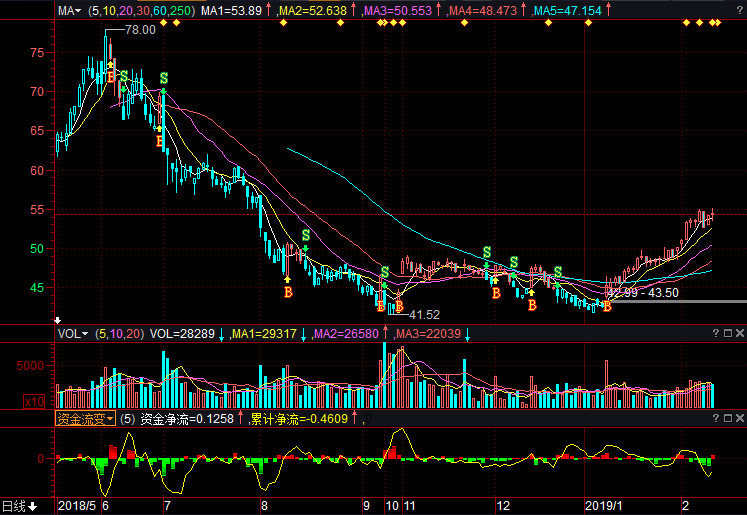Maximize the VOL panel with square icon
This screenshot has height=515, width=747.
pyautogui.click(x=727, y=333)
